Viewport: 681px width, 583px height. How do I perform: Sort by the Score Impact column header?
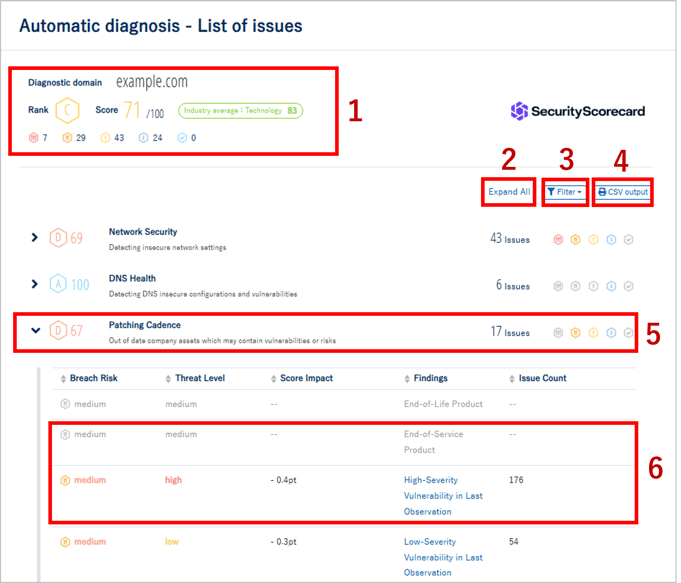pos(307,379)
